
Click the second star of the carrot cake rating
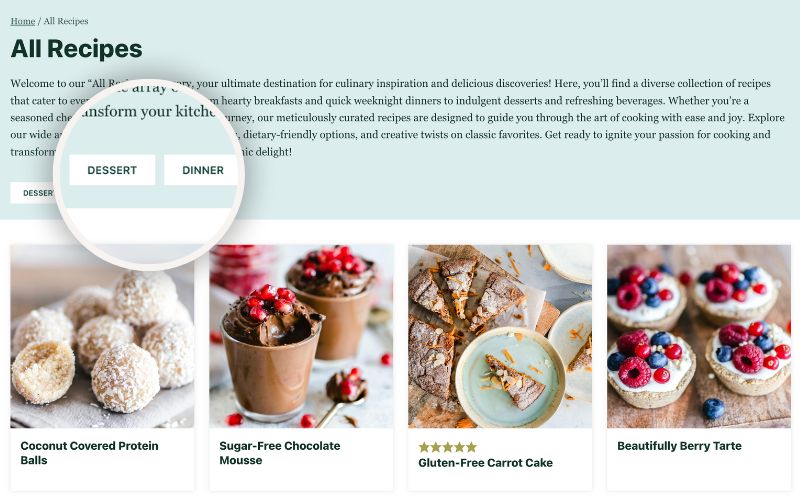[436, 447]
